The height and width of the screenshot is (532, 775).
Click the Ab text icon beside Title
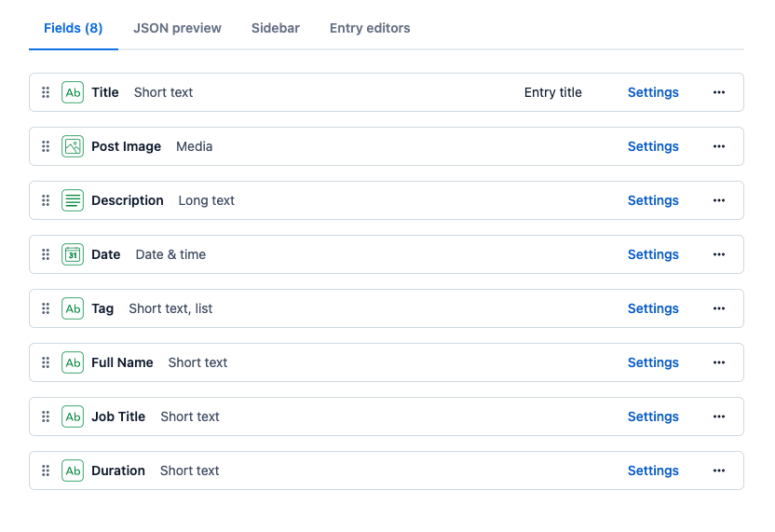tap(73, 92)
